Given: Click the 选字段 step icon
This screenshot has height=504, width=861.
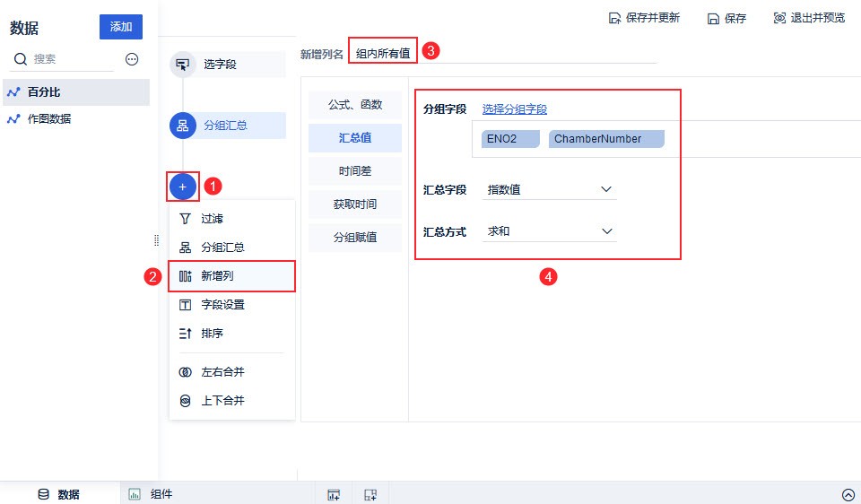Looking at the screenshot, I should click(182, 65).
